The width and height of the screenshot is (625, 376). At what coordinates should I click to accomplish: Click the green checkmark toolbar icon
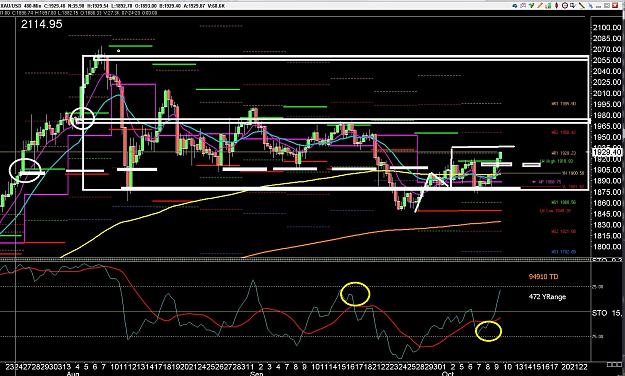click(532, 6)
